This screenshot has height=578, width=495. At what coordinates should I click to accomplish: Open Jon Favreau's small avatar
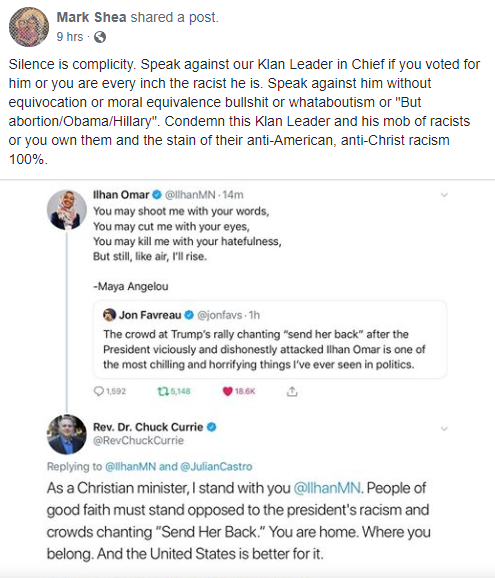(x=109, y=315)
